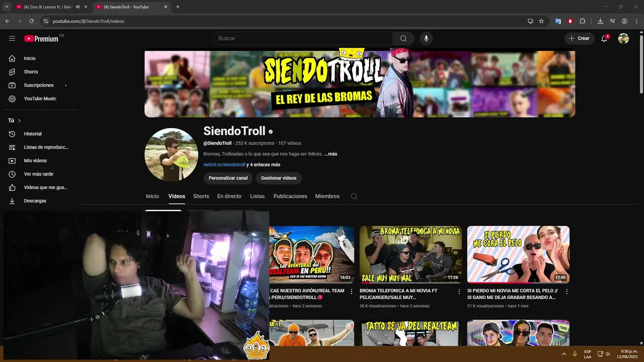Image resolution: width=644 pixels, height=362 pixels.
Task: Open taskbar volume speaker icon
Action: tap(608, 354)
